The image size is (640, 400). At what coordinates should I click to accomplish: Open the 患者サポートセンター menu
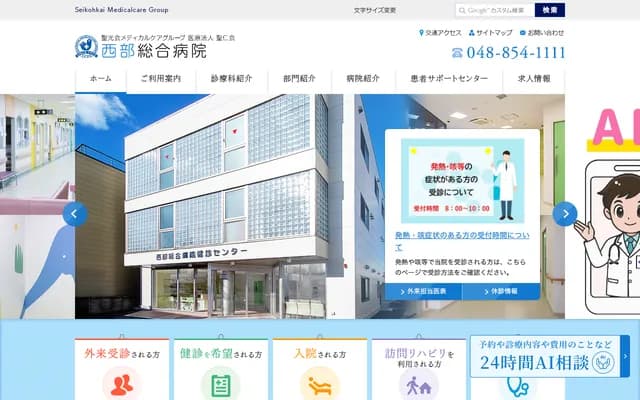449,79
